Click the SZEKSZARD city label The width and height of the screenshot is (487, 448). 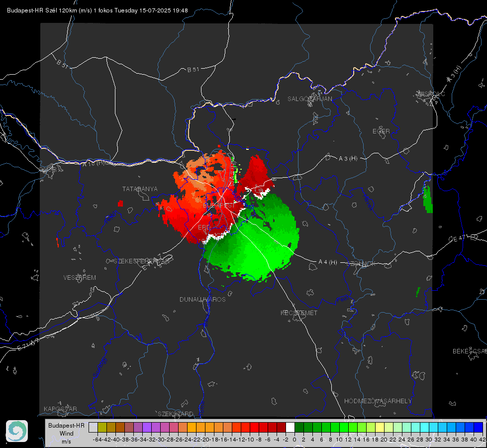176,414
